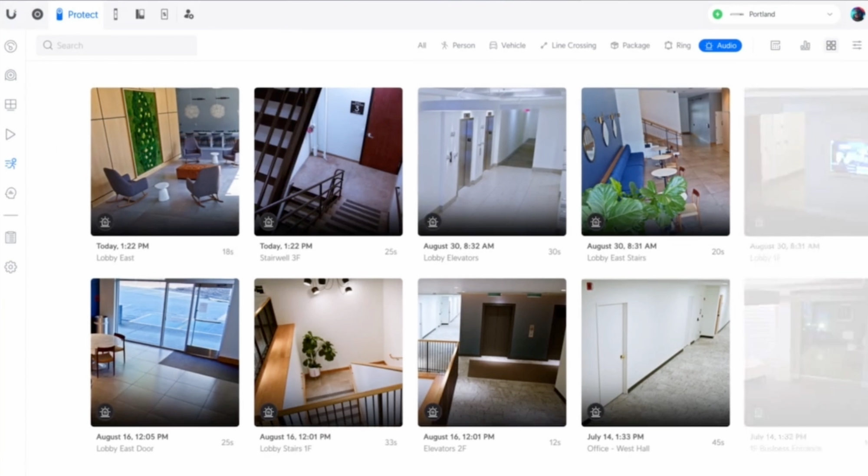
Task: Switch to grid thumbnail view
Action: [831, 46]
